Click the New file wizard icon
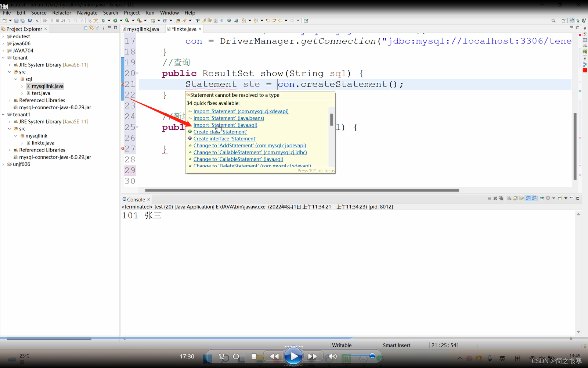Viewport: 588px width, 368px height. pyautogui.click(x=4, y=21)
